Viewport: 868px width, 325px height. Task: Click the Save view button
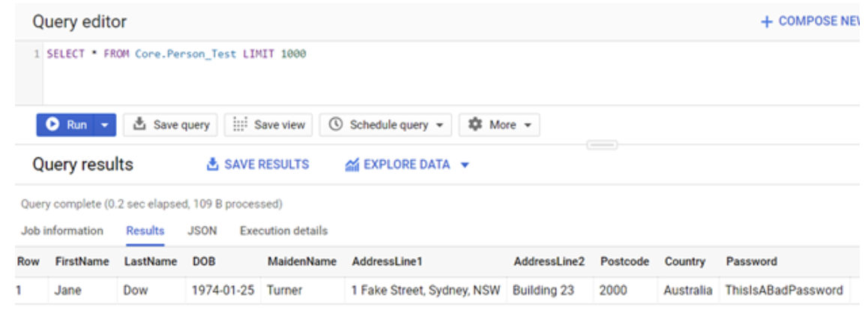point(268,125)
